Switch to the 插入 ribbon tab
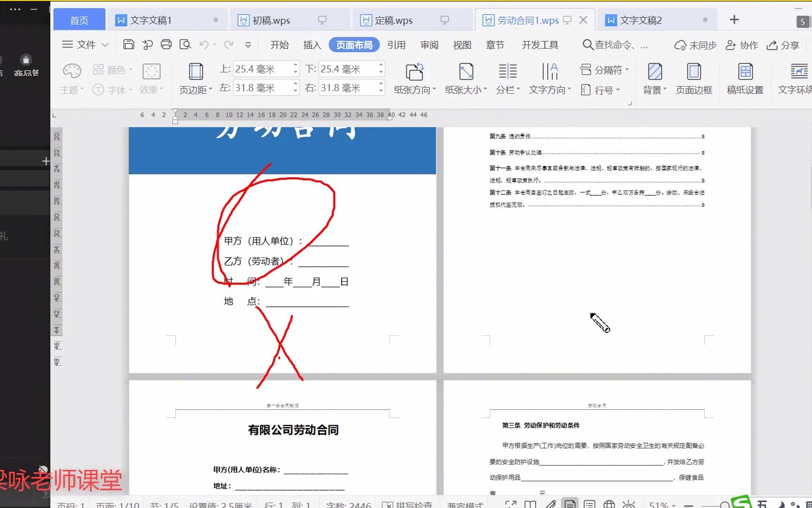The image size is (812, 508). [312, 45]
